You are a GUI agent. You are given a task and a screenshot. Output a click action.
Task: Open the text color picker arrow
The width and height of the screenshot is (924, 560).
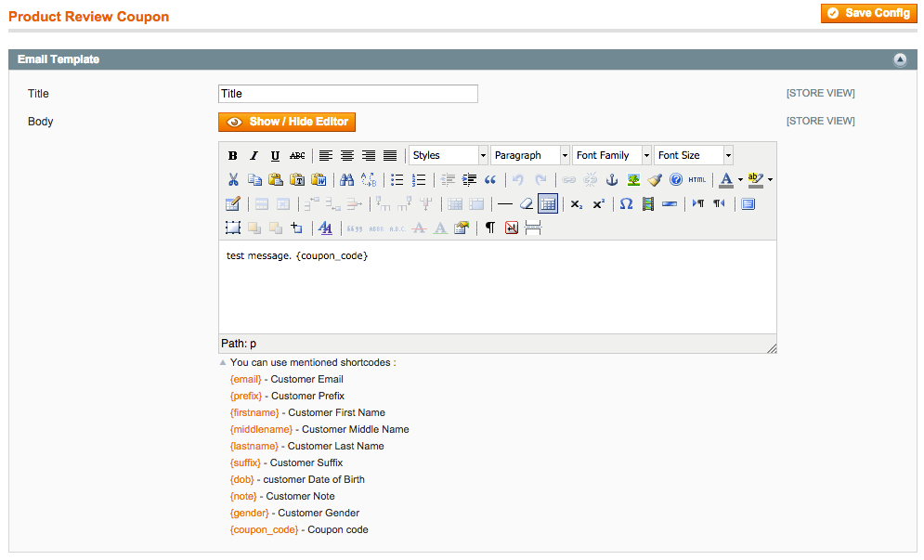[x=740, y=180]
